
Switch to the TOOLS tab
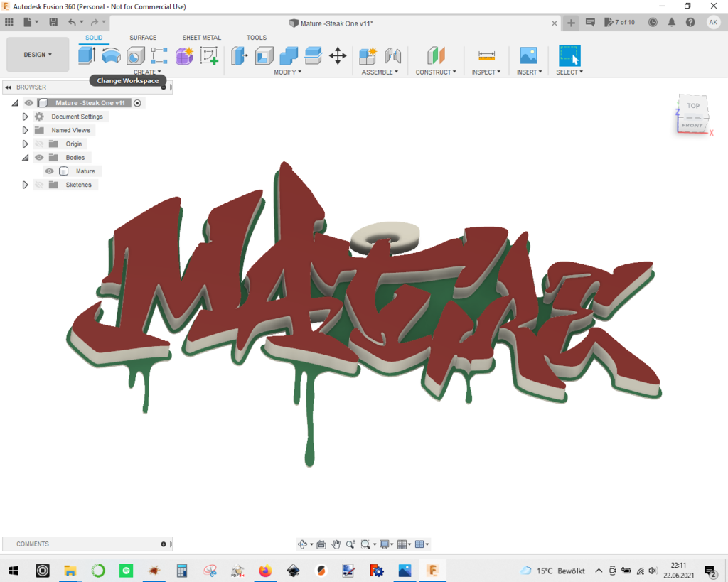257,38
